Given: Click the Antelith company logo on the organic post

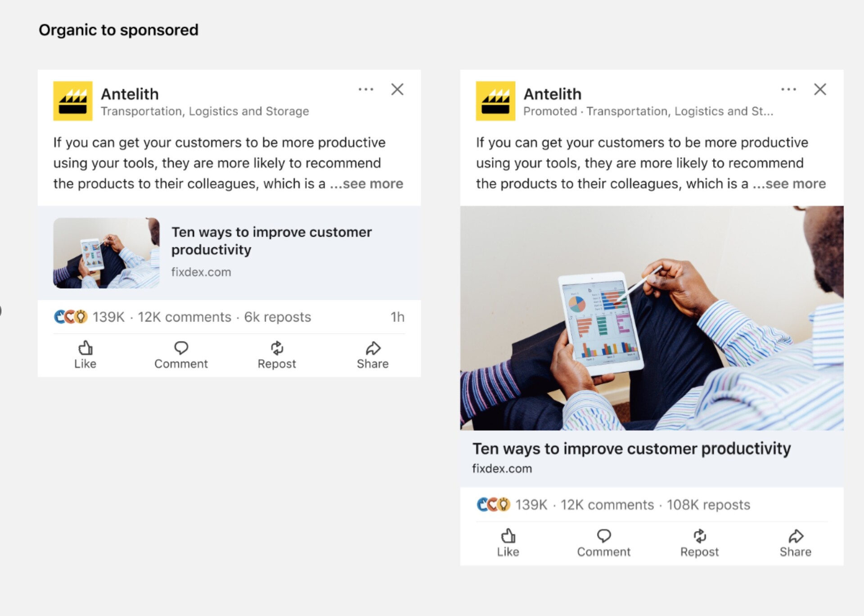Looking at the screenshot, I should click(x=72, y=100).
